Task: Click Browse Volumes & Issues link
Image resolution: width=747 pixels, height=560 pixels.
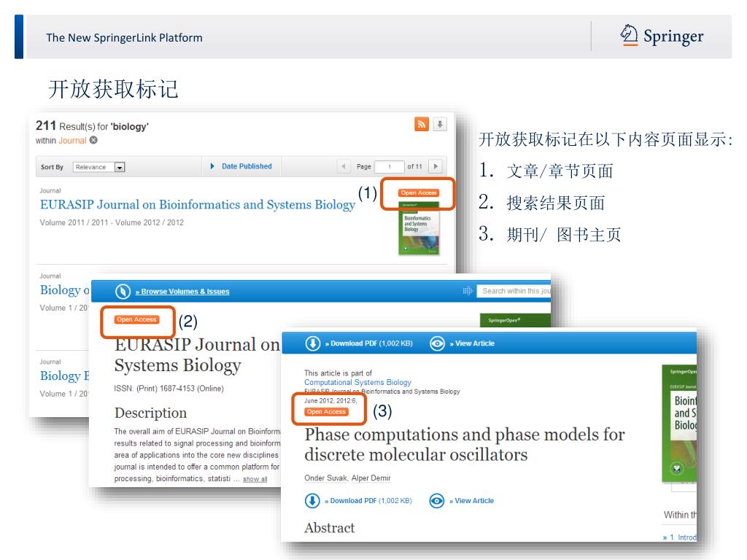Action: pos(182,292)
